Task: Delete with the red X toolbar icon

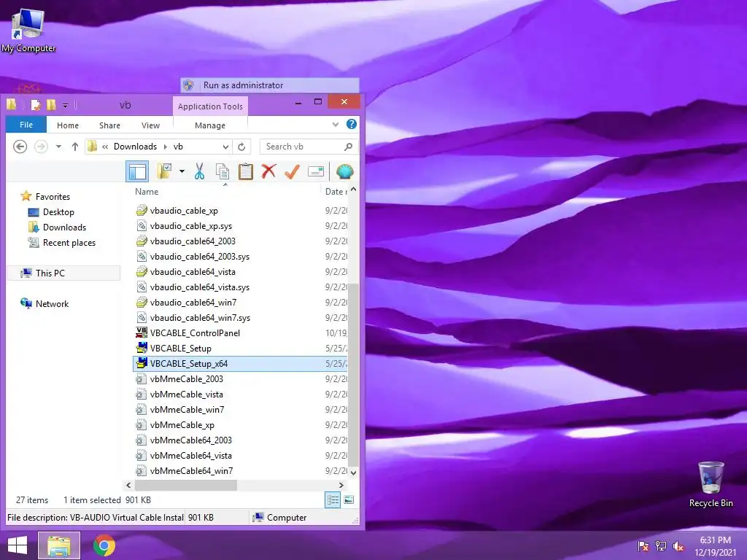Action: pyautogui.click(x=268, y=171)
